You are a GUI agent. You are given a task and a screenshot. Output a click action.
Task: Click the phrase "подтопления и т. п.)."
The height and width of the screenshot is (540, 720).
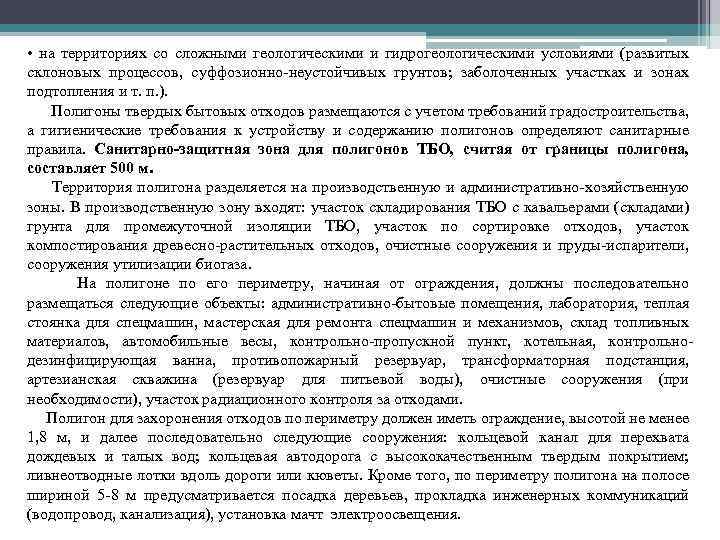point(97,92)
